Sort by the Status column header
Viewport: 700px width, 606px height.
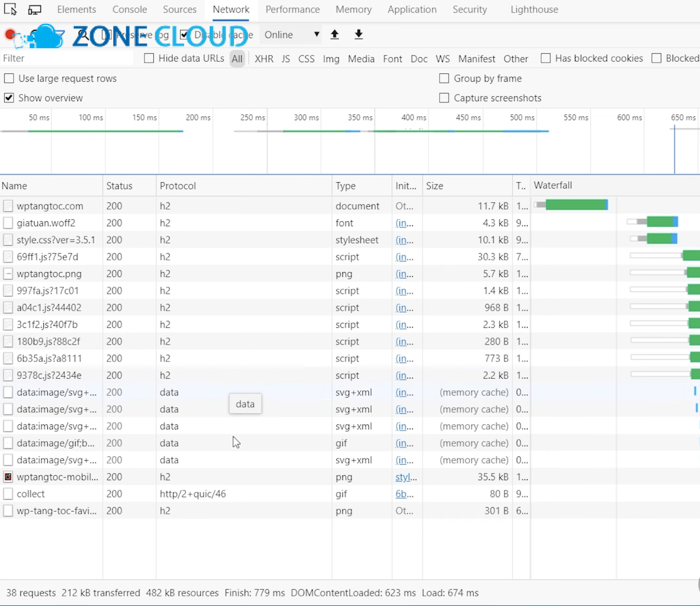click(129, 186)
